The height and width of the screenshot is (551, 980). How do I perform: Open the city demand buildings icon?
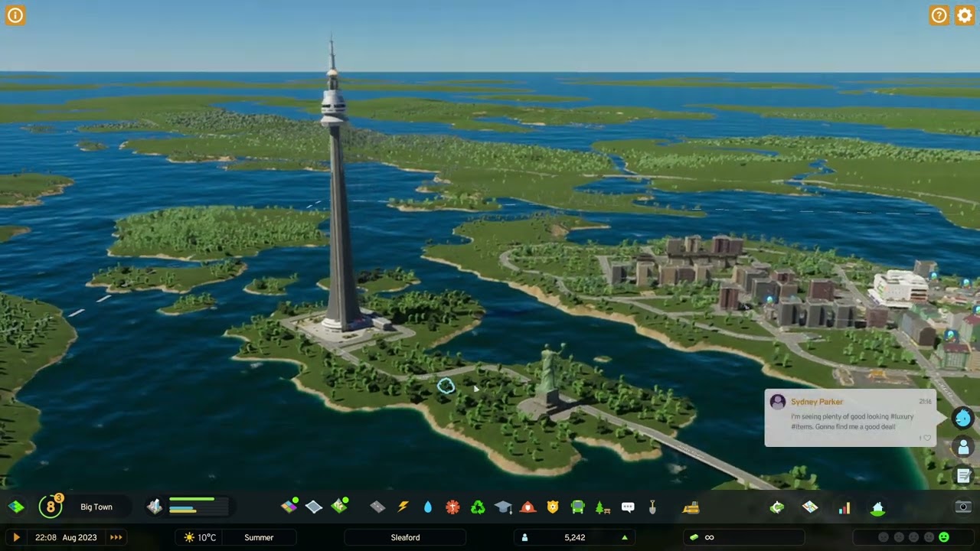pos(155,507)
